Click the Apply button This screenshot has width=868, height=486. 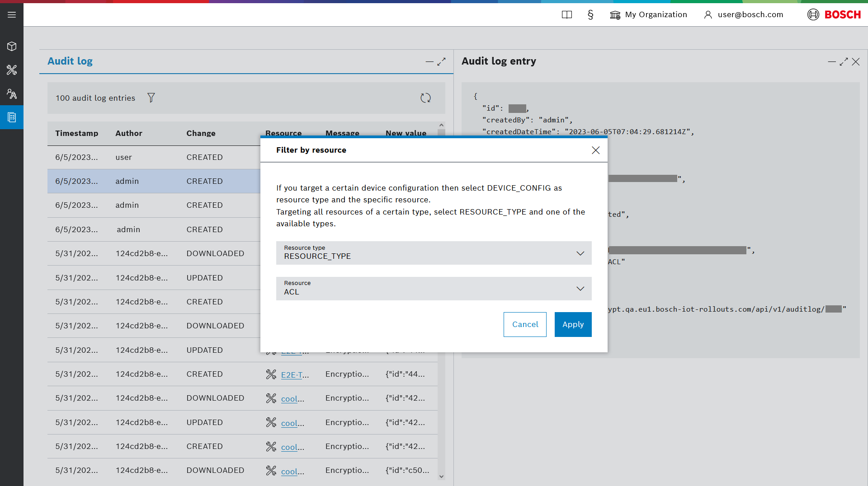tap(573, 324)
